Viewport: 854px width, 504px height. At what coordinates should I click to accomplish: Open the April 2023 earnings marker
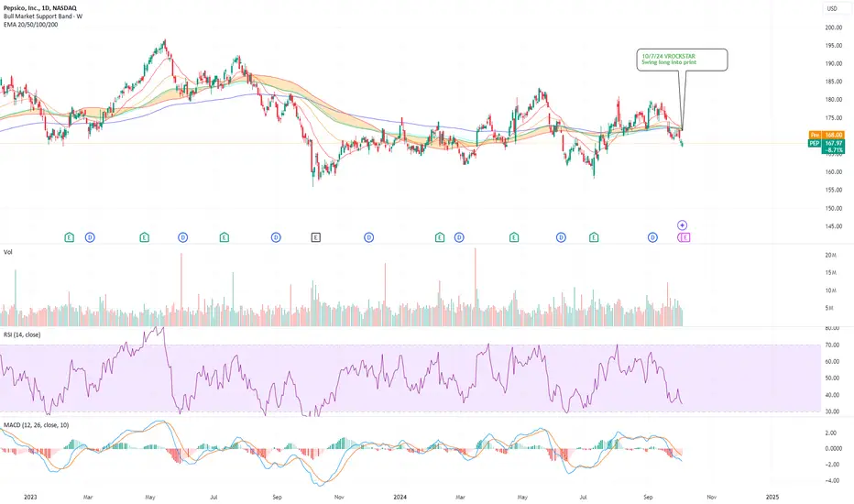145,237
